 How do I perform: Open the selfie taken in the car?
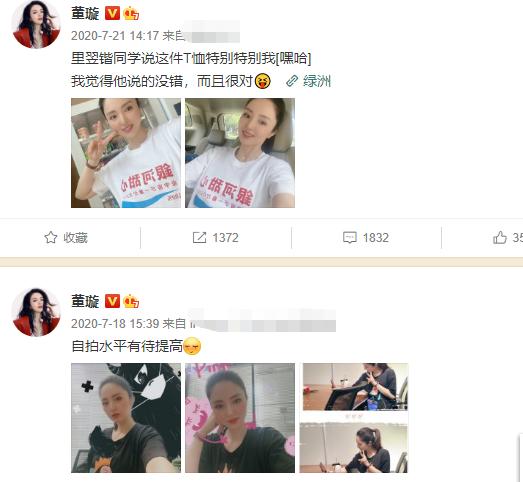point(240,153)
